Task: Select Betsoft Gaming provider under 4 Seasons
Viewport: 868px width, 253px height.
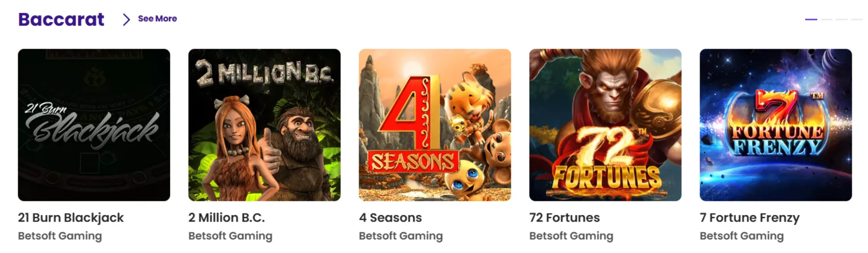Action: pyautogui.click(x=401, y=236)
